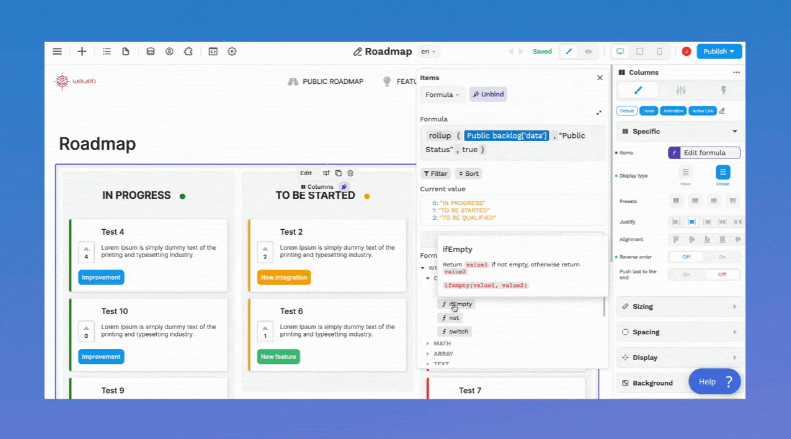This screenshot has width=791, height=439.
Task: Click the Publish button
Action: pyautogui.click(x=719, y=51)
